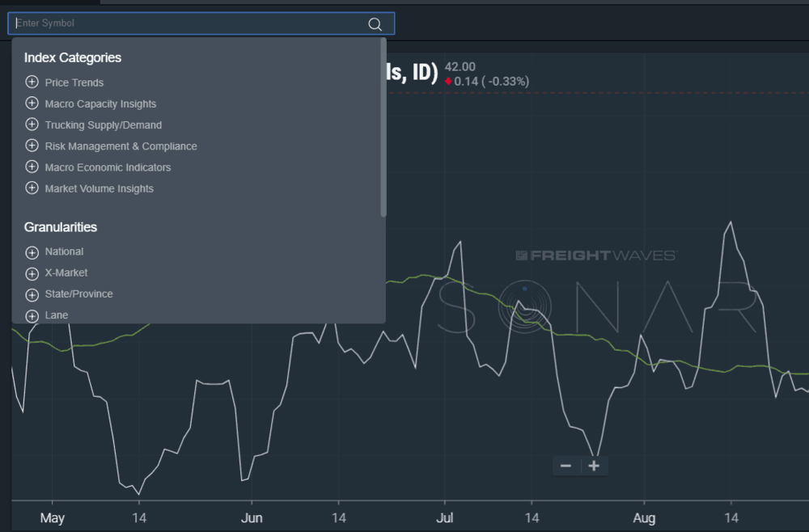This screenshot has height=532, width=809.
Task: Choose the State/Province granularity label
Action: 79,293
